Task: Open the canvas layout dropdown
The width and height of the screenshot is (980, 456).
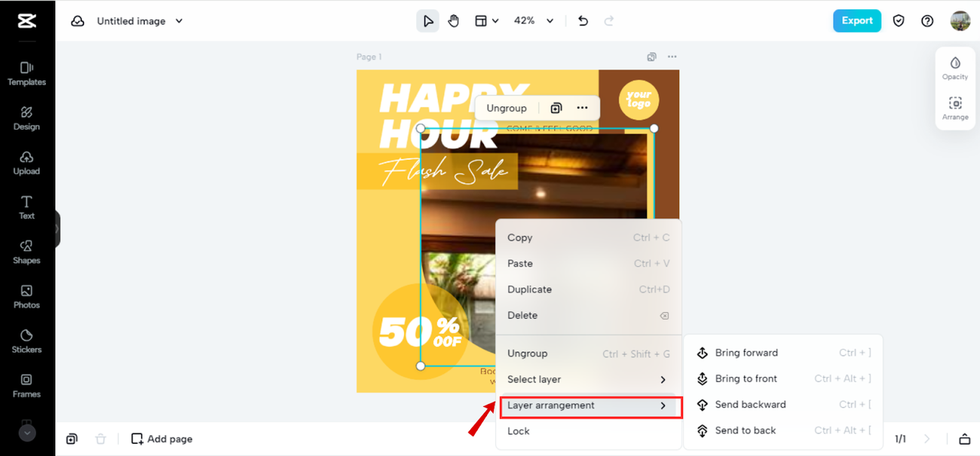Action: (486, 21)
